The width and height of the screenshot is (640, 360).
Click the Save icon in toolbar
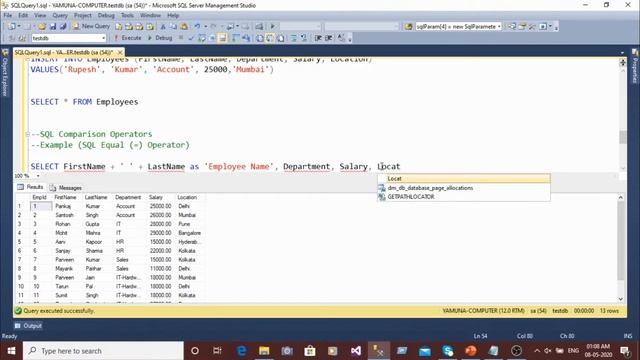click(53, 27)
